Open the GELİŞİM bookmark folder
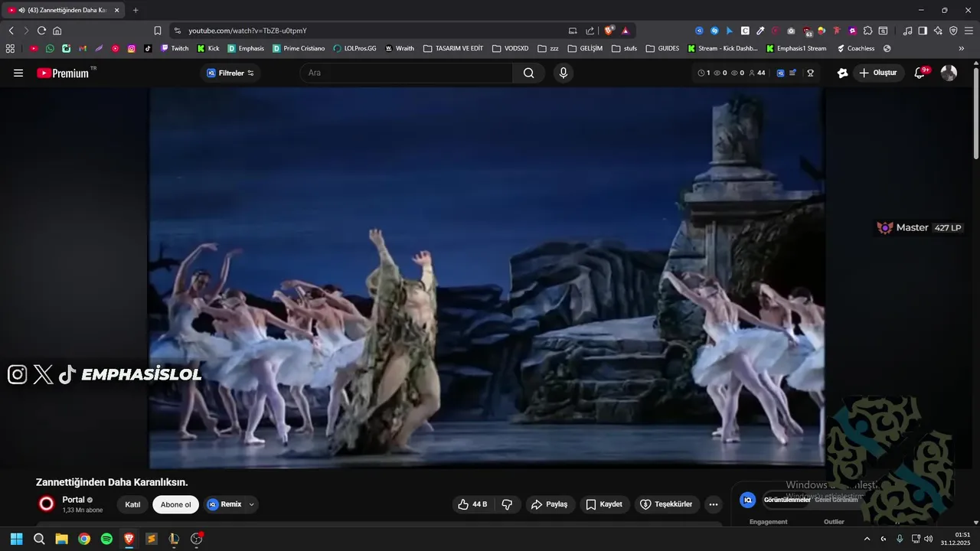This screenshot has width=980, height=551. (x=585, y=48)
